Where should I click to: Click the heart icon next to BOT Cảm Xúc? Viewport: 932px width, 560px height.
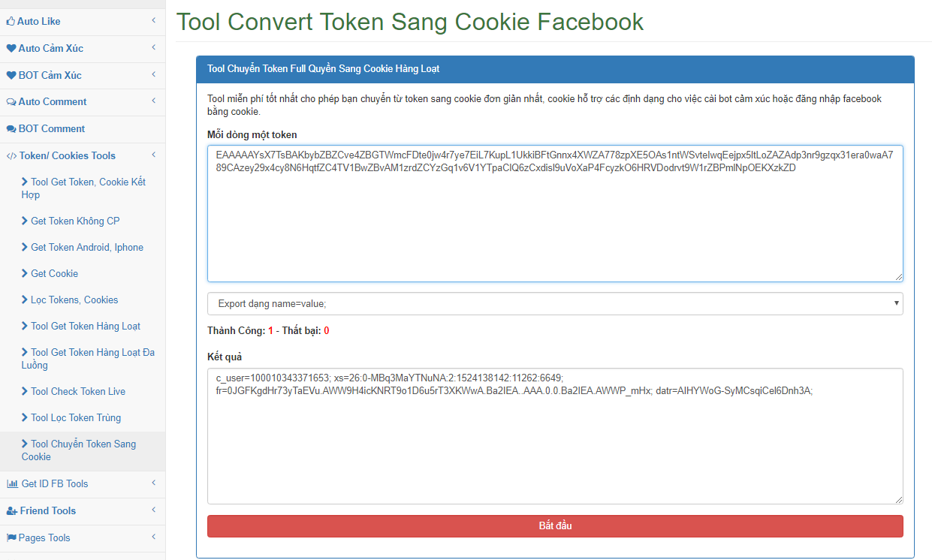click(11, 75)
